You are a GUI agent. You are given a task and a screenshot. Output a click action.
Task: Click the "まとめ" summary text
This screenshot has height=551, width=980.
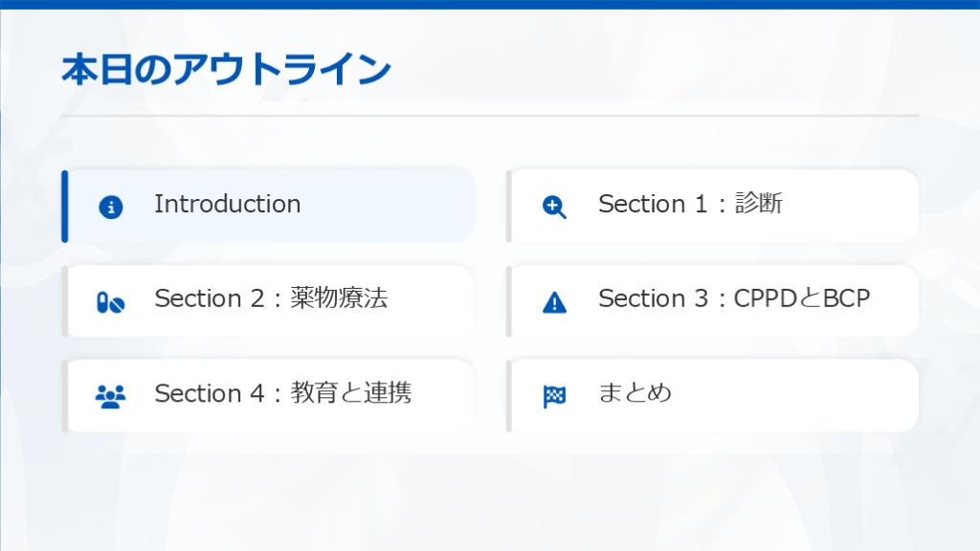tap(635, 393)
